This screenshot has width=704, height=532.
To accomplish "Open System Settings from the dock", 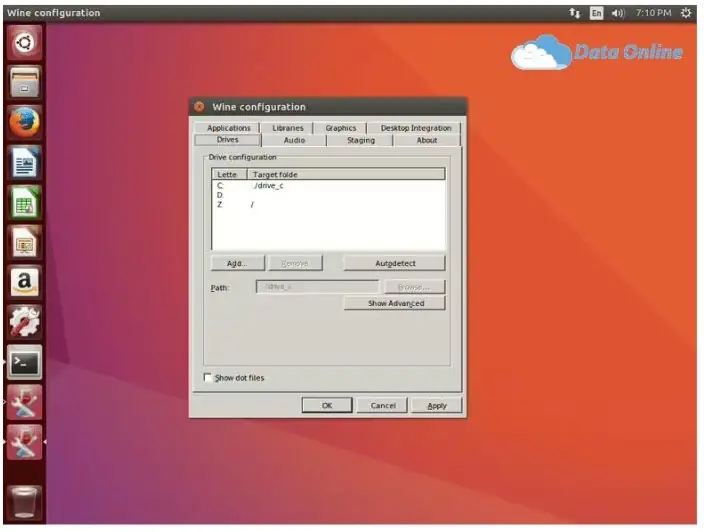I will click(x=24, y=322).
